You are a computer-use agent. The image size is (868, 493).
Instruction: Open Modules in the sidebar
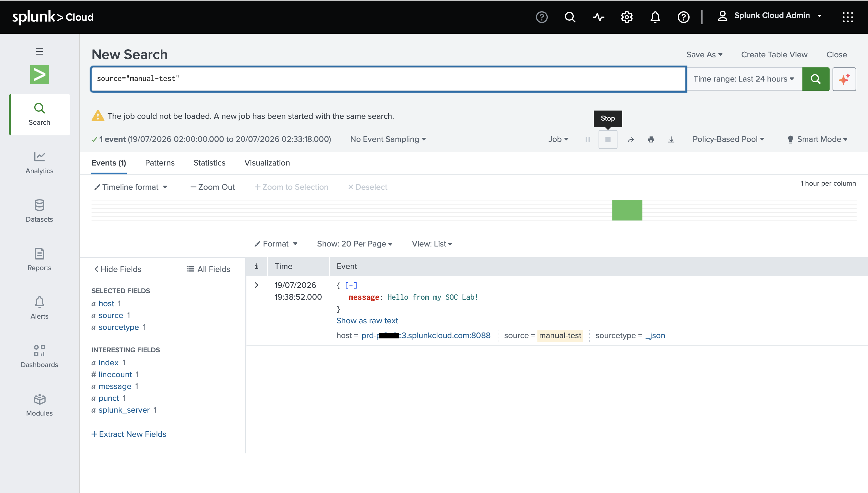(40, 405)
